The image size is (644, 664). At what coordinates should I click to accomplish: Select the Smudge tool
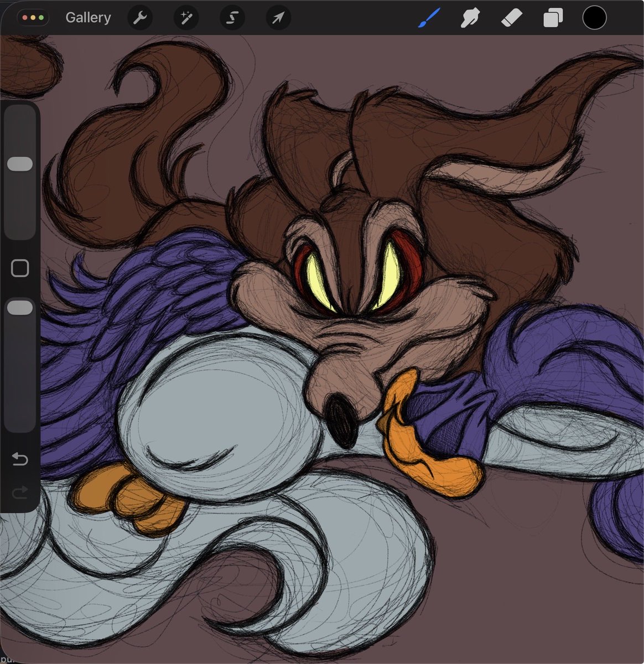tap(470, 18)
